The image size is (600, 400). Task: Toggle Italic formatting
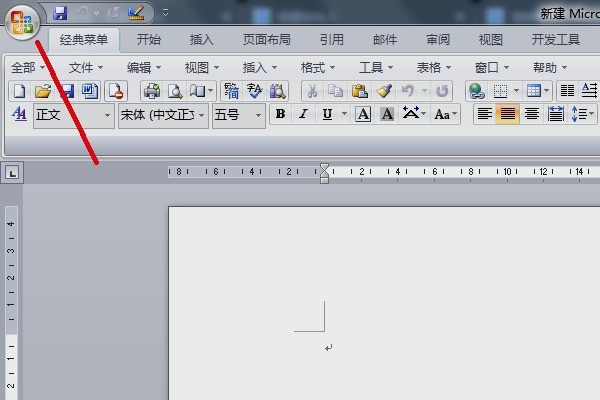click(303, 114)
